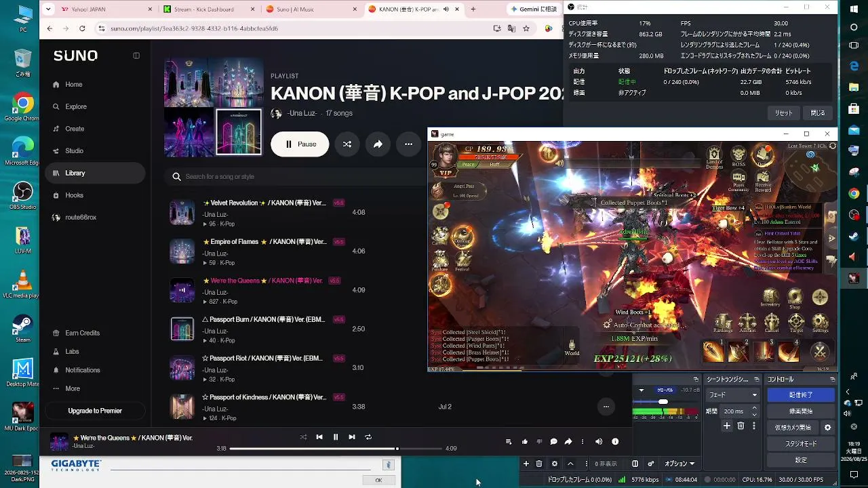Image resolution: width=868 pixels, height=488 pixels.
Task: Open the Create page in Suno
Action: [95, 129]
